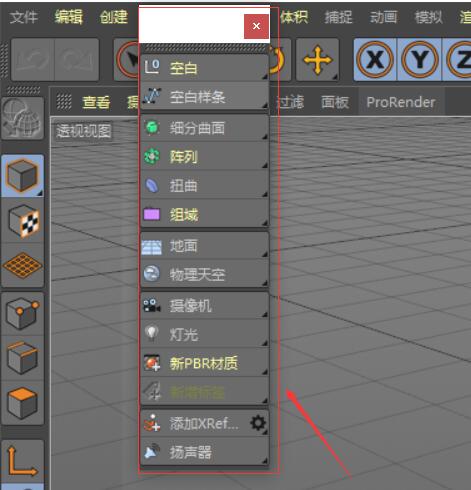Open the 编辑 menu
Screen dimensions: 471x490
pos(69,17)
